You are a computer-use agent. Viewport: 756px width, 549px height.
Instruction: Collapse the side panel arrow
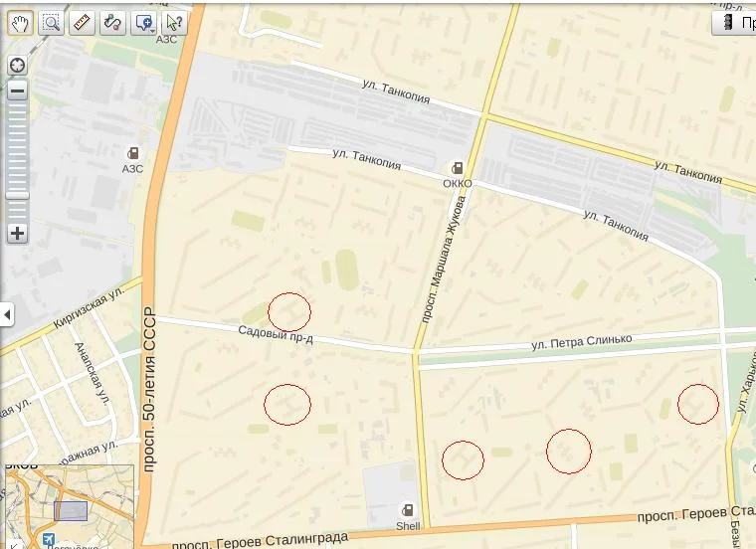tap(7, 314)
